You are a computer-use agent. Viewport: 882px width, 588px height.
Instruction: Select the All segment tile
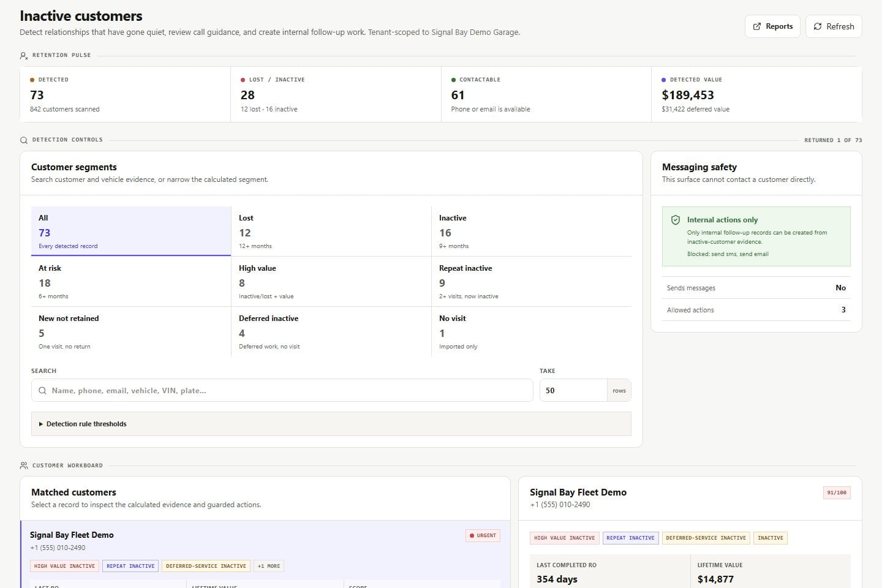(131, 231)
